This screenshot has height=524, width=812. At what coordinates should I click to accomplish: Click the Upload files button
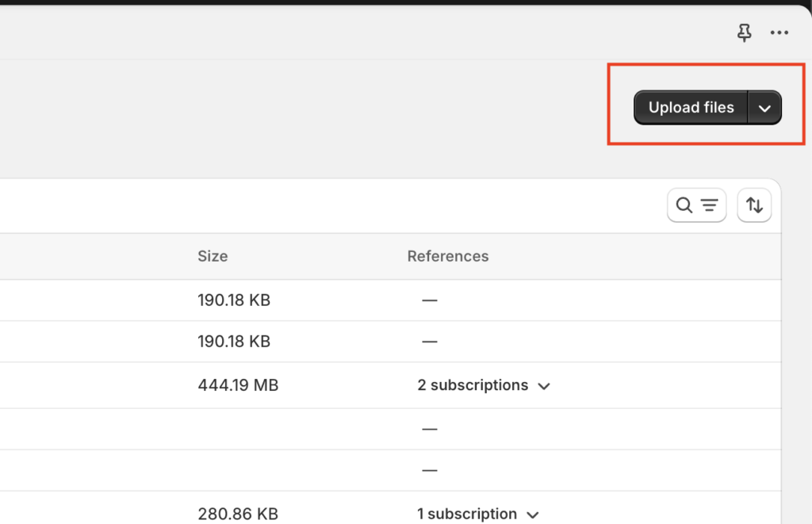pyautogui.click(x=691, y=108)
